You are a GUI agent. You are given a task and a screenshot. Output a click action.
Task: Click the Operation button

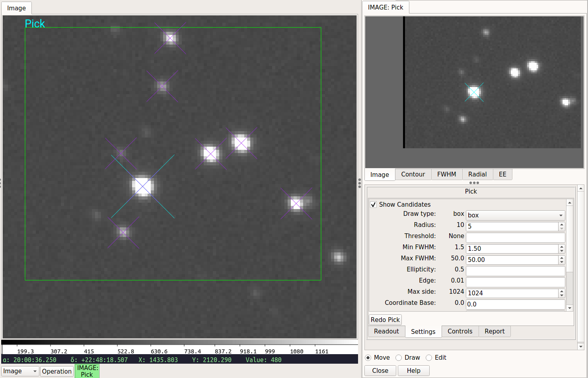(x=56, y=371)
